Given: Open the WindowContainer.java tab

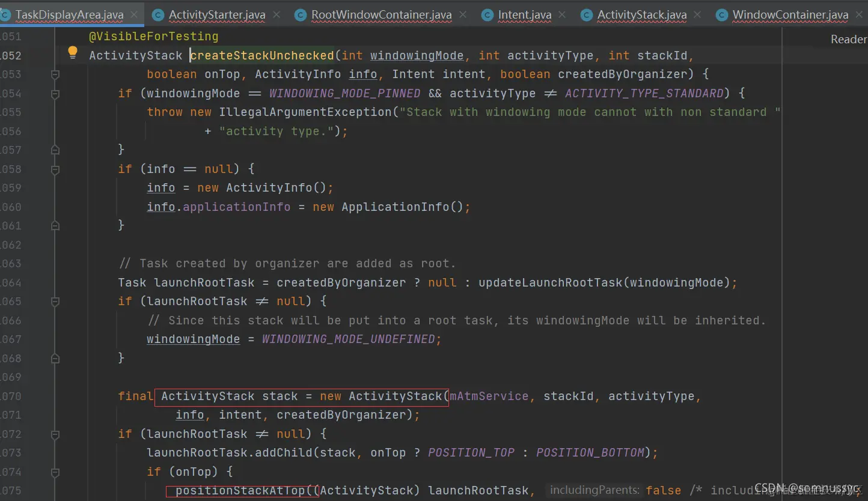Looking at the screenshot, I should (x=790, y=14).
